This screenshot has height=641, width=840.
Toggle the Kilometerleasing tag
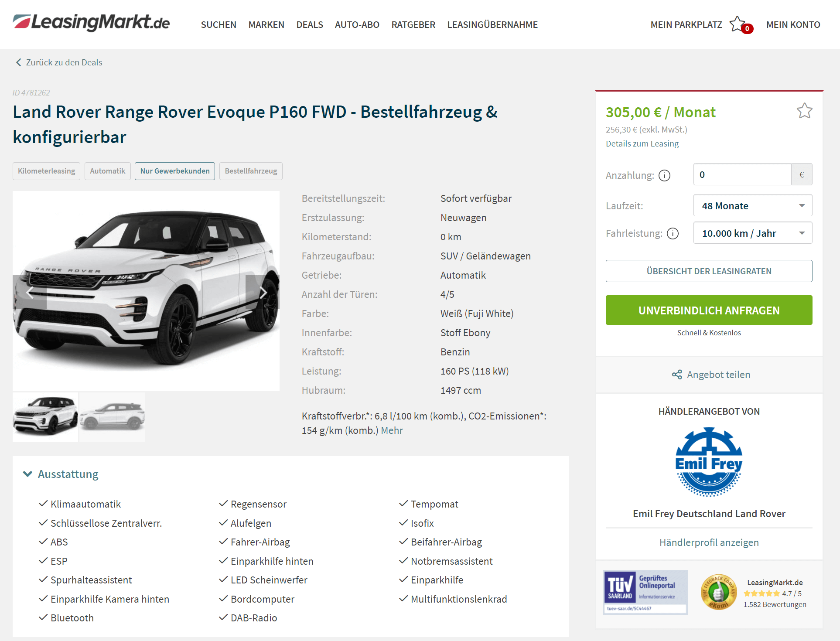click(46, 171)
